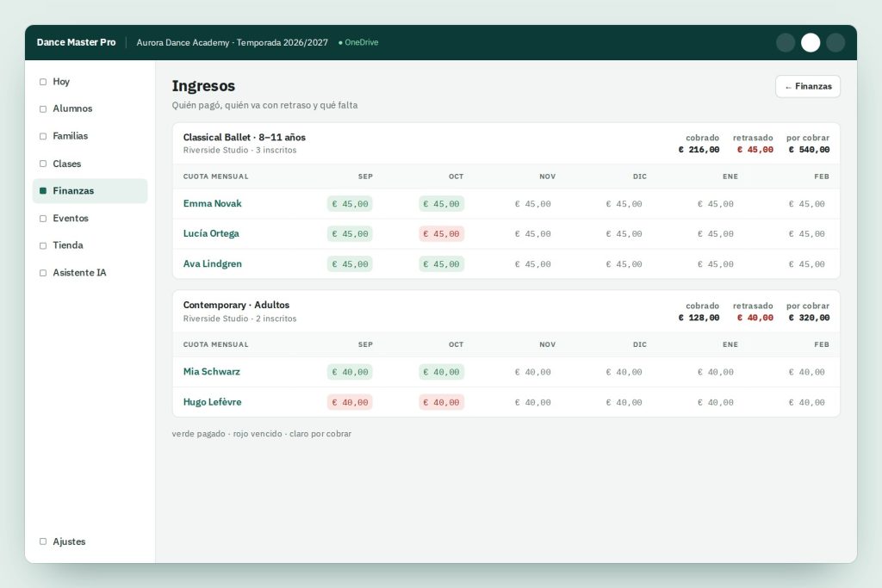Image resolution: width=882 pixels, height=588 pixels.
Task: Open Emma Novak's student record
Action: tap(212, 203)
